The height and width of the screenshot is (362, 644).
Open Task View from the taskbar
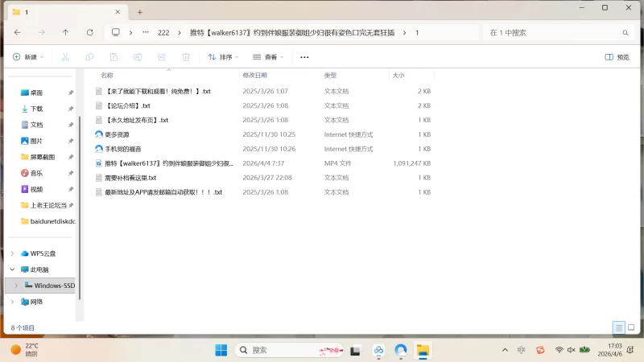click(355, 351)
